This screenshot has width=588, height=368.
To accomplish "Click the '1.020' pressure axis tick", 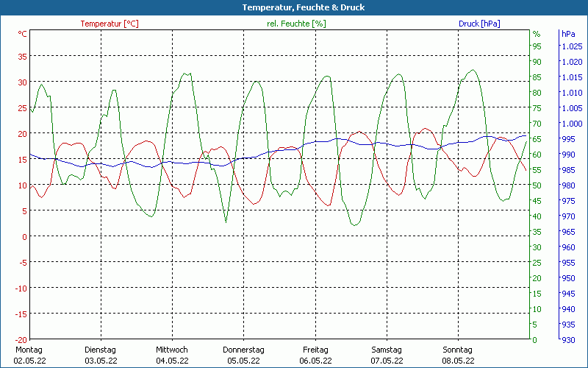I will (572, 62).
